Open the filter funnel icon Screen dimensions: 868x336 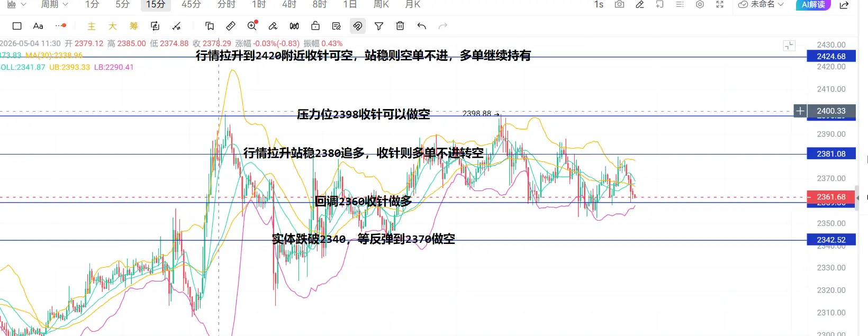tap(379, 26)
